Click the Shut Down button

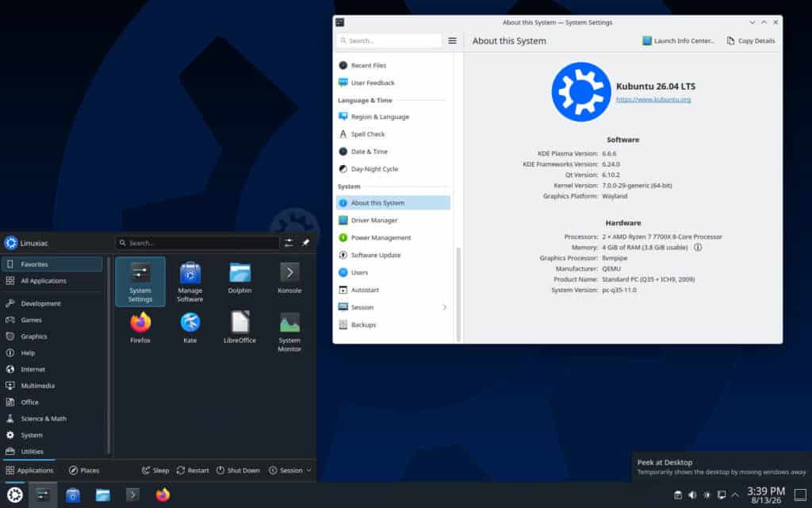(238, 470)
